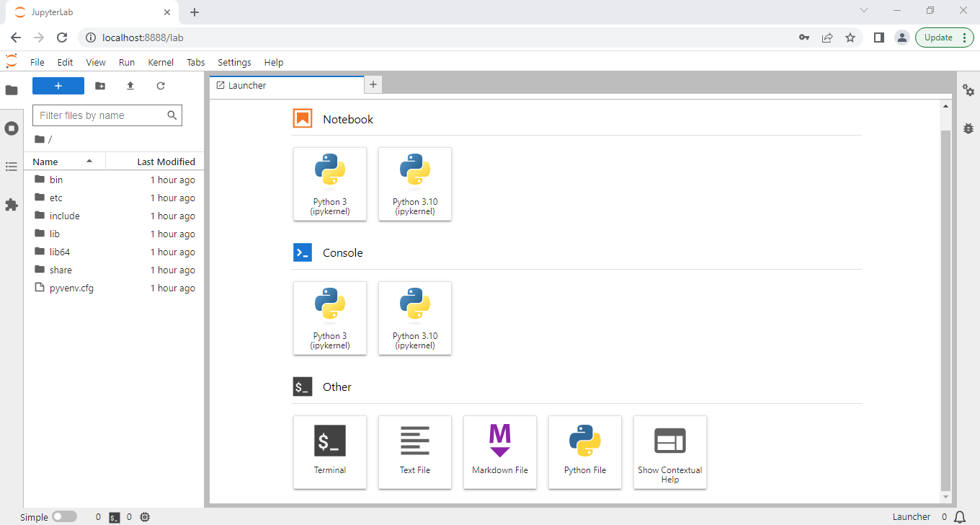Add new launcher tab with plus button

[373, 85]
